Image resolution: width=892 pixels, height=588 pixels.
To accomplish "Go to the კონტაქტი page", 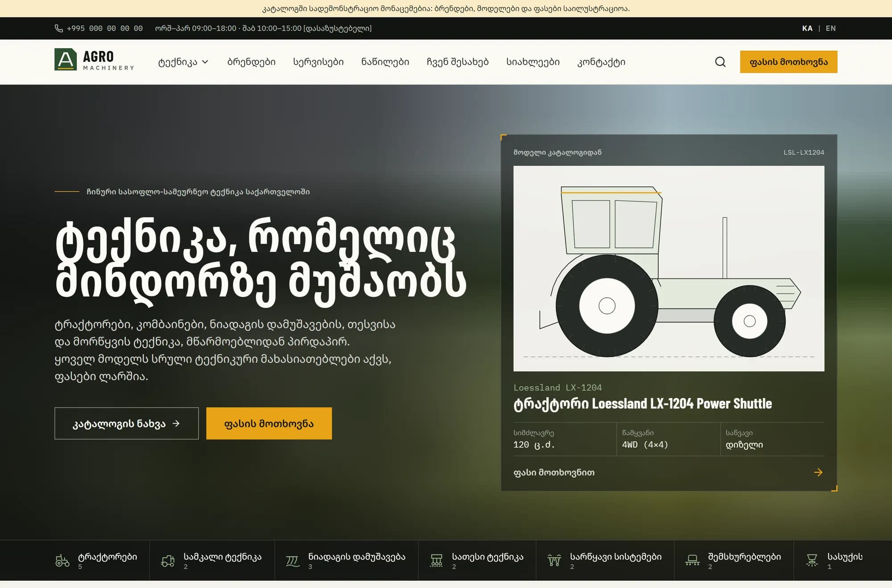I will 601,62.
